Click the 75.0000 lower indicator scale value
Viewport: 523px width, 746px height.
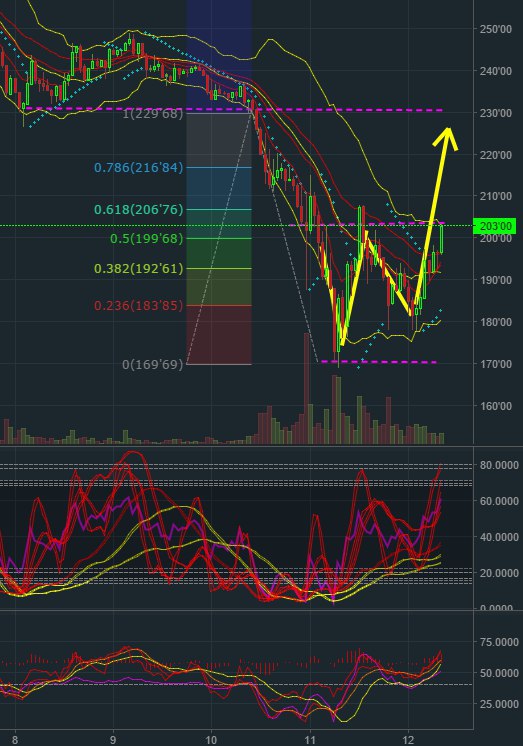coord(499,642)
